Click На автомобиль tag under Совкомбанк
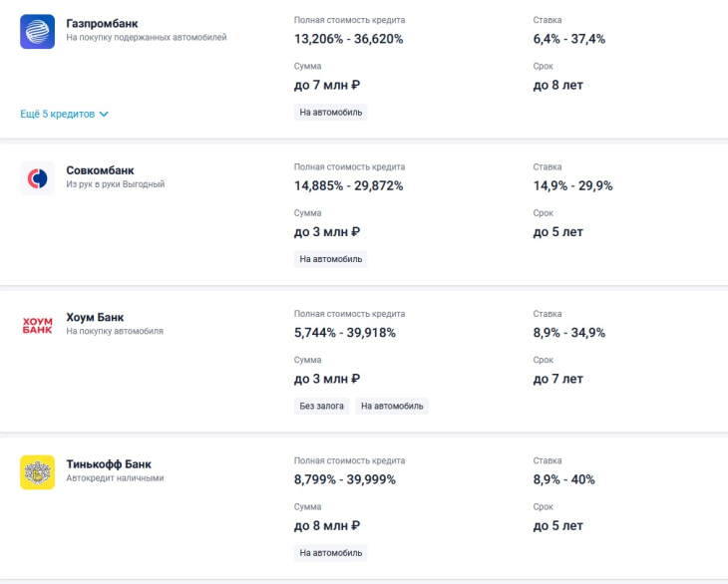This screenshot has height=584, width=728. 330,259
